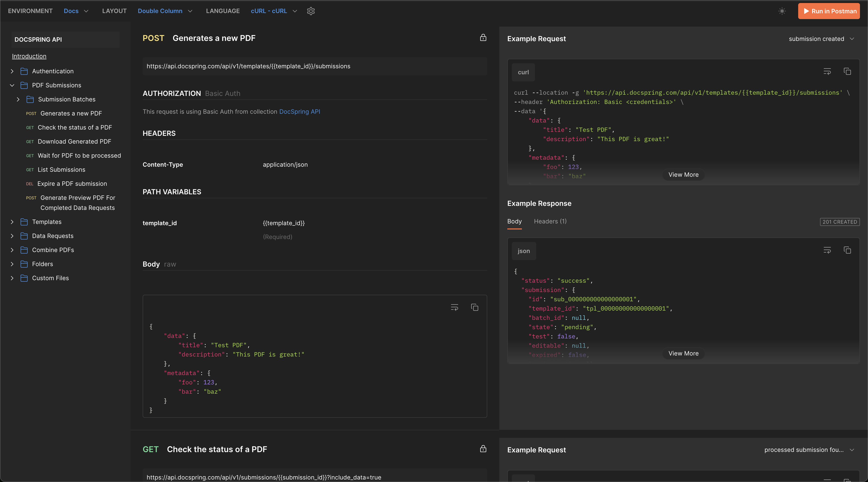Click the Custom Files folder icon
The width and height of the screenshot is (868, 482).
click(x=24, y=278)
